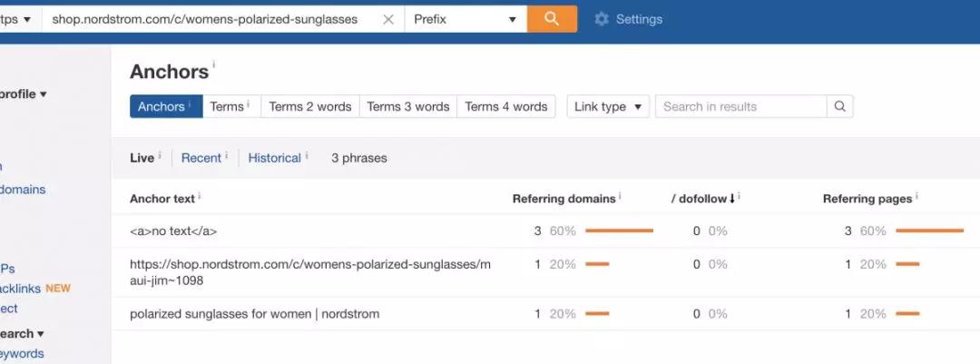Select the Terms 2 words tab
The width and height of the screenshot is (980, 364).
(309, 106)
